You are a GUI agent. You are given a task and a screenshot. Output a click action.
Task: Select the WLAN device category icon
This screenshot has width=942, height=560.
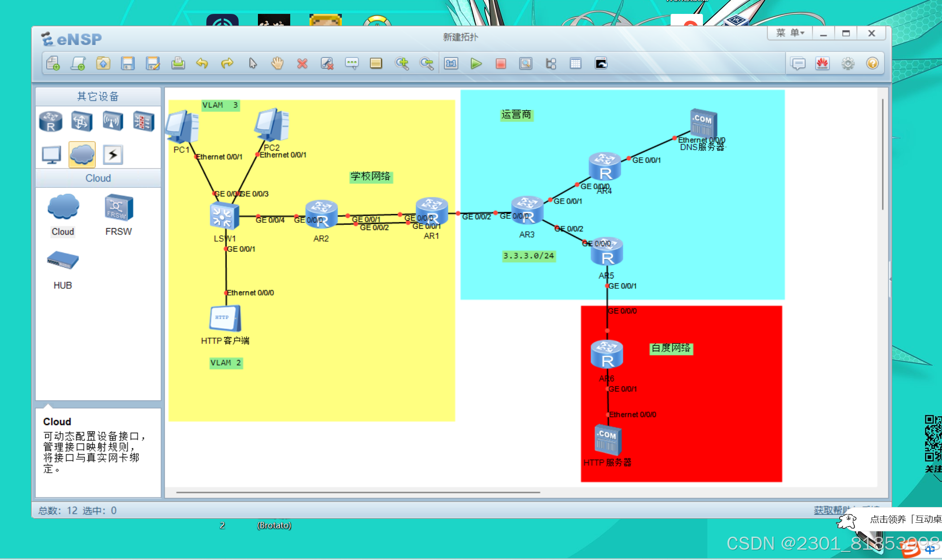(x=113, y=122)
